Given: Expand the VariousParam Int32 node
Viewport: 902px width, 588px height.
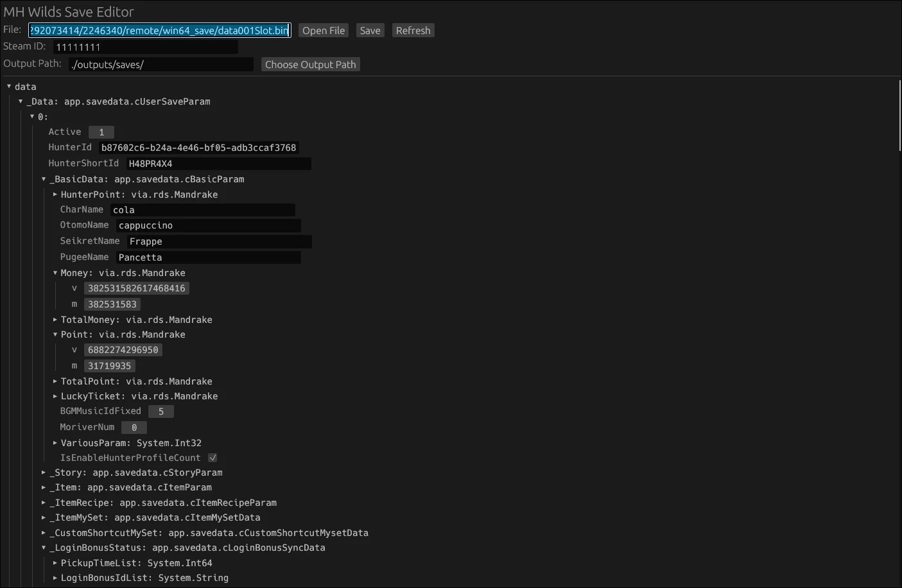Looking at the screenshot, I should click(x=55, y=443).
